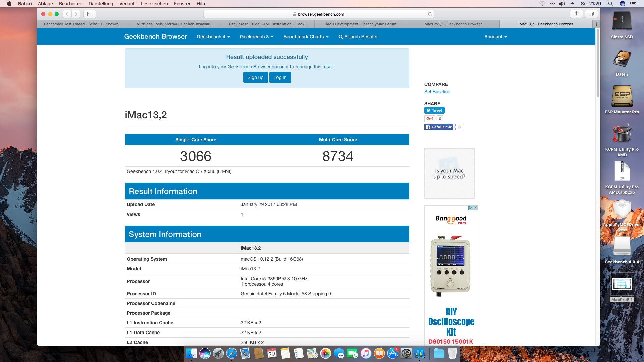644x362 pixels.
Task: Open the KCPM Utility Pro AMD desktop icon
Action: pos(622,134)
